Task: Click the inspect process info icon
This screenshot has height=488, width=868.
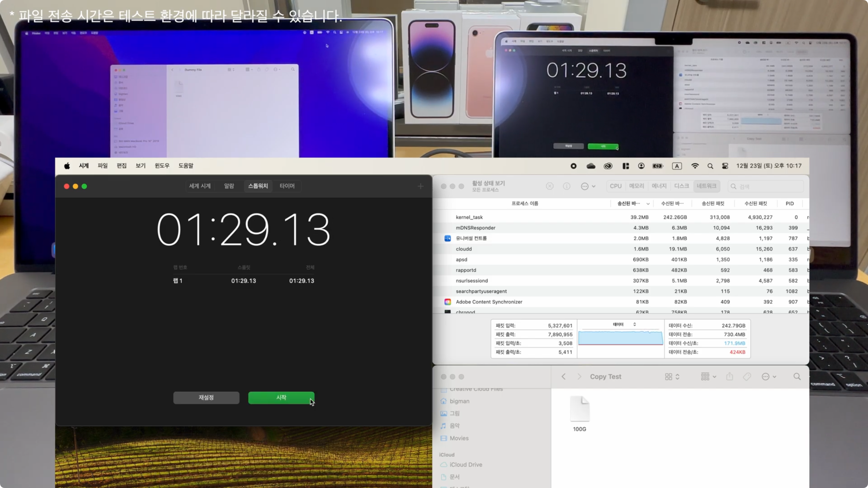Action: coord(566,186)
